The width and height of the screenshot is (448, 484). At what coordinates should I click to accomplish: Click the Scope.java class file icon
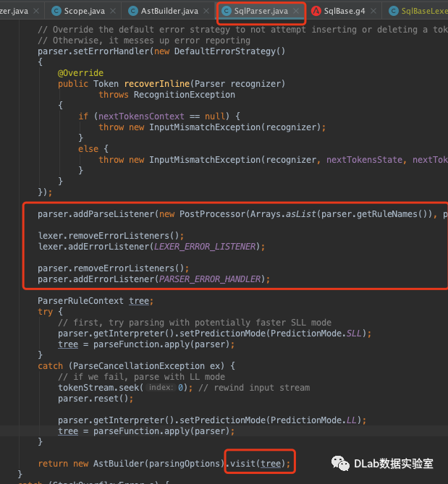[x=56, y=11]
